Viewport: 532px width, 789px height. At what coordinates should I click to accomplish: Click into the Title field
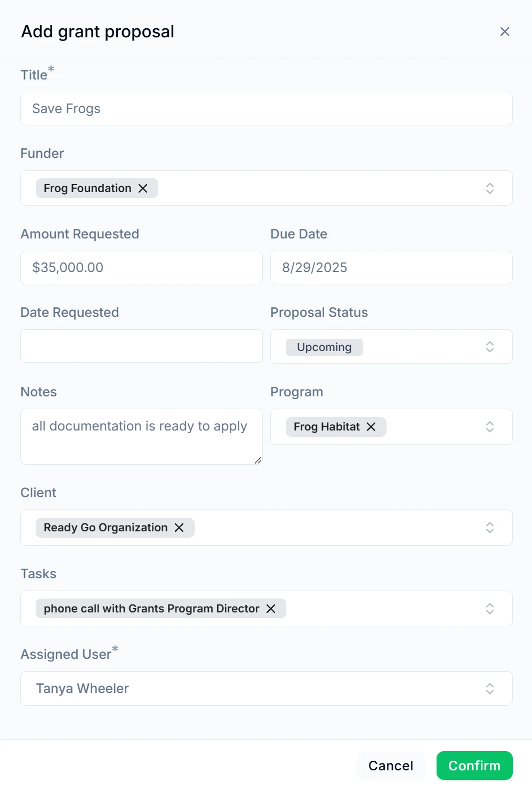pos(267,109)
